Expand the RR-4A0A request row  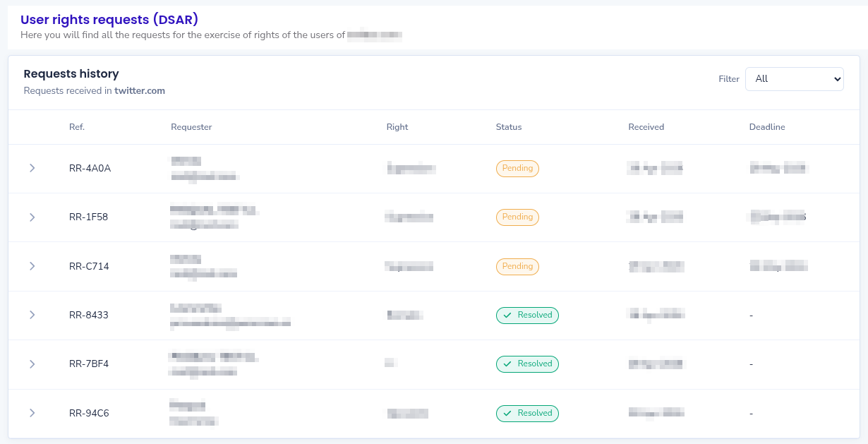click(32, 168)
